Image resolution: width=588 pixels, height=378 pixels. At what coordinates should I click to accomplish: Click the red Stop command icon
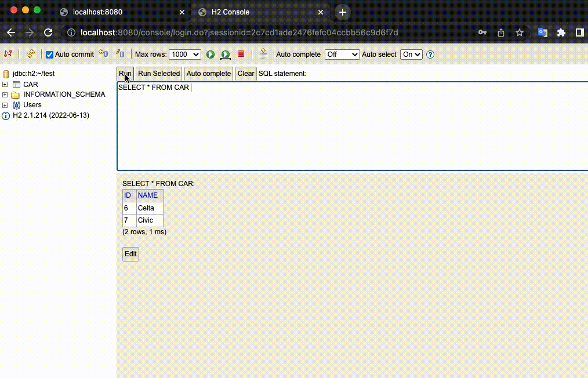point(241,54)
